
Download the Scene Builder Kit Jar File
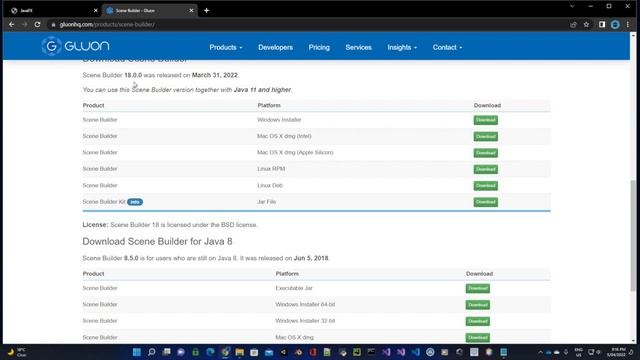click(485, 202)
